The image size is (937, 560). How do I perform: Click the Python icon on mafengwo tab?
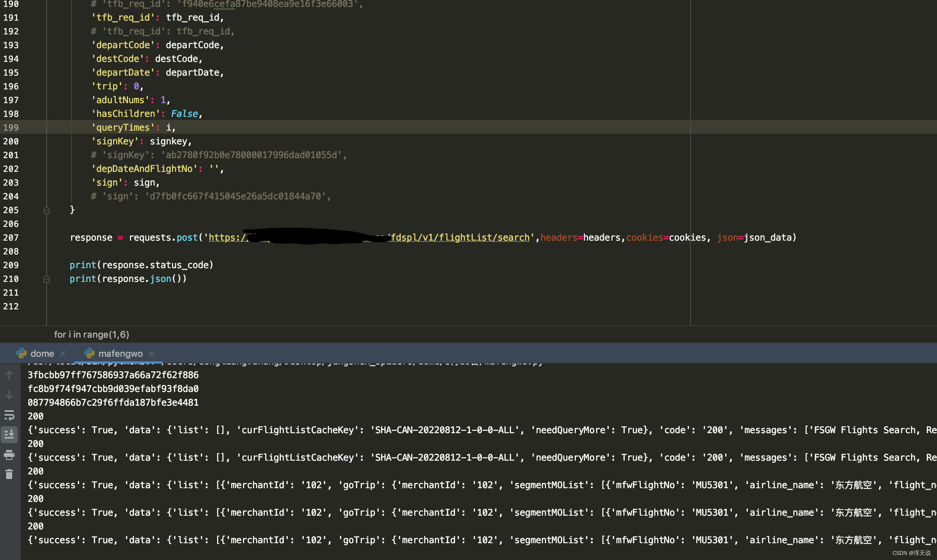(89, 353)
